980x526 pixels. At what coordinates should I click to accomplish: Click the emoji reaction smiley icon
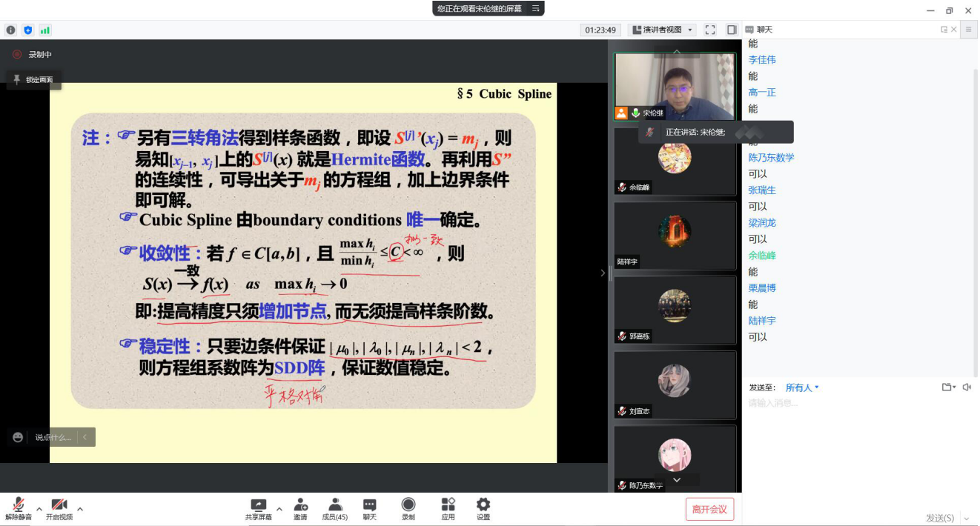tap(18, 437)
